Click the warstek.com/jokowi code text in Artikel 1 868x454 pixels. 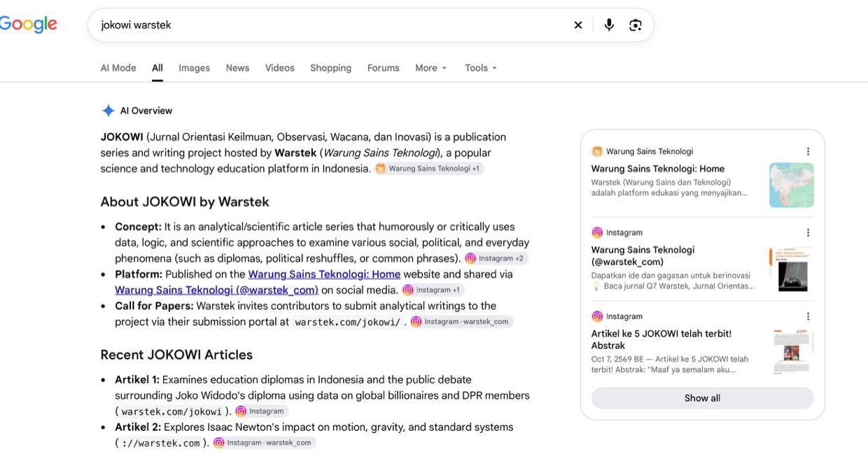pyautogui.click(x=171, y=412)
